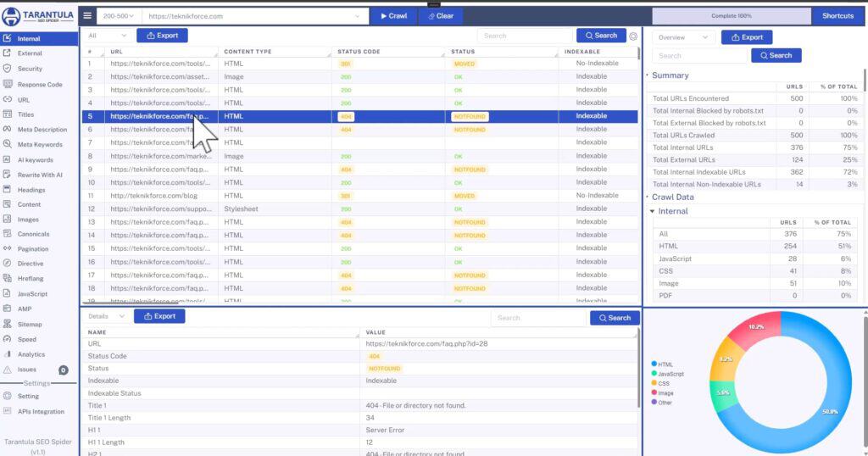Click the Pagination sidebar icon
This screenshot has width=868, height=456.
tap(7, 248)
